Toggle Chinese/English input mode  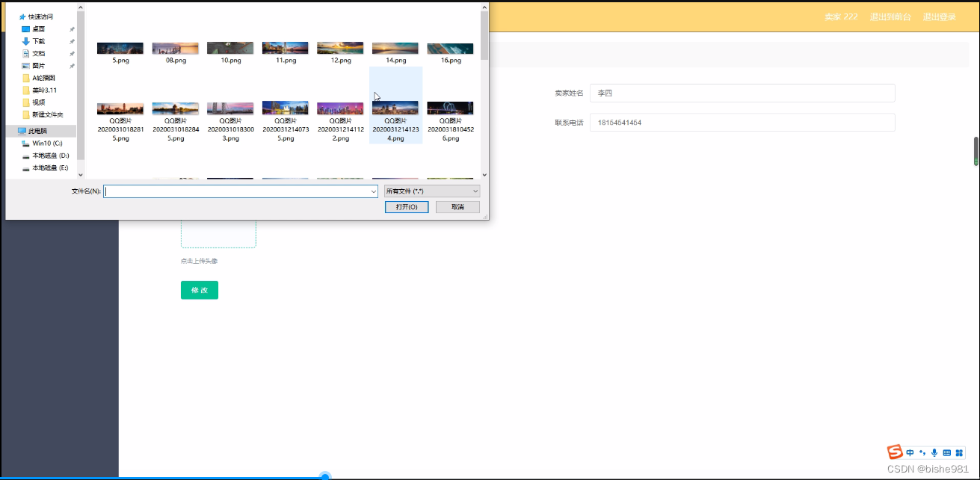[910, 452]
